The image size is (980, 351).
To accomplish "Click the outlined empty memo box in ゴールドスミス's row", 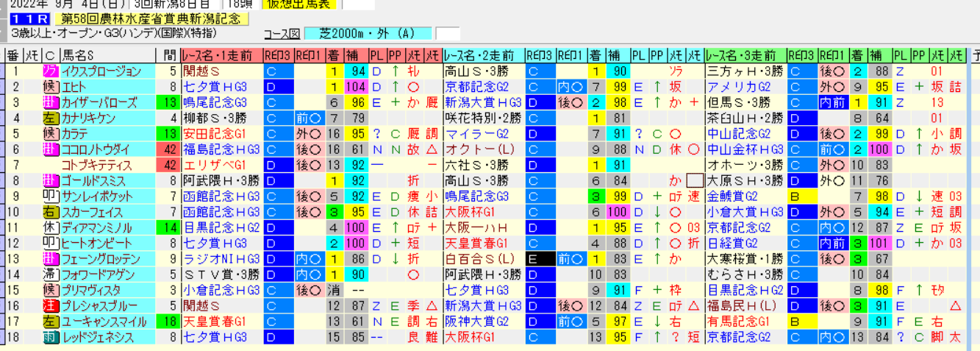I will pyautogui.click(x=694, y=181).
